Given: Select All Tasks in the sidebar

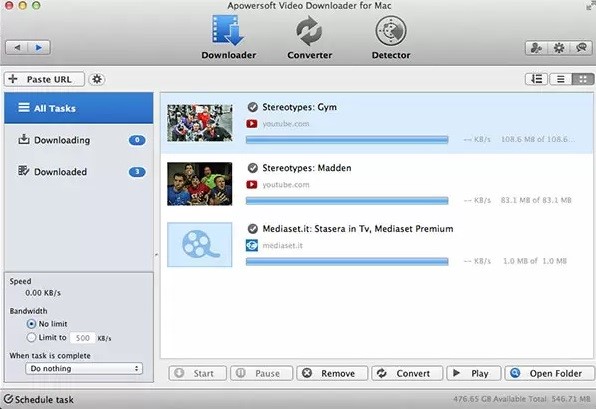Looking at the screenshot, I should [79, 108].
